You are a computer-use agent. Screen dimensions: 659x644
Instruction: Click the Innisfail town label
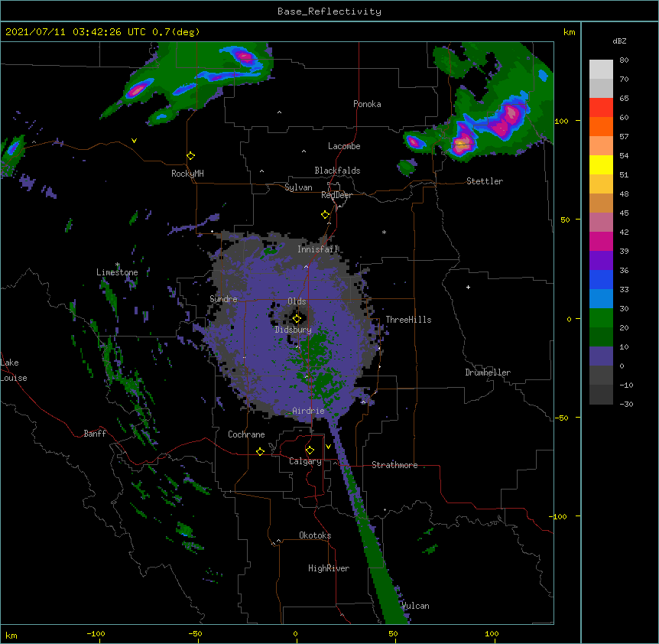point(318,249)
